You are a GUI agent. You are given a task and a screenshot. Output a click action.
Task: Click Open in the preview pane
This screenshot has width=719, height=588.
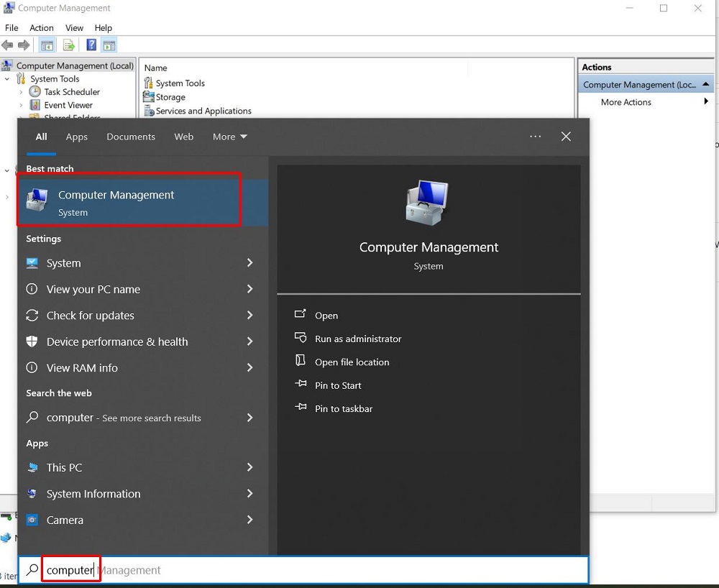[x=326, y=316]
